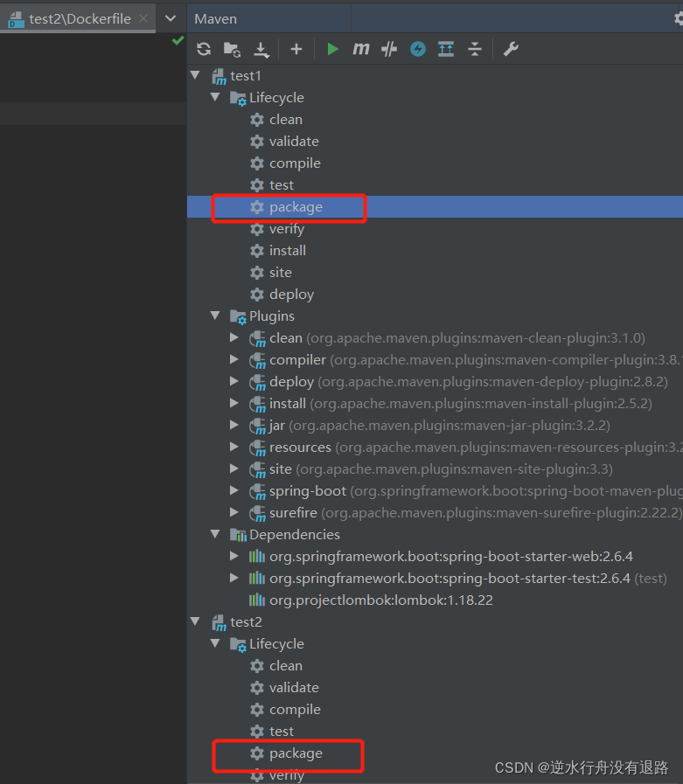The image size is (683, 784).
Task: Click the green Run Maven Build icon
Action: click(x=332, y=49)
